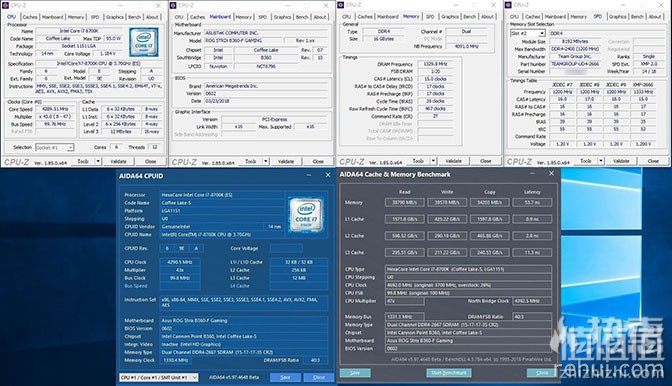672x386 pixels.
Task: Click the L3 Cache Copy result field
Action: (x=489, y=252)
